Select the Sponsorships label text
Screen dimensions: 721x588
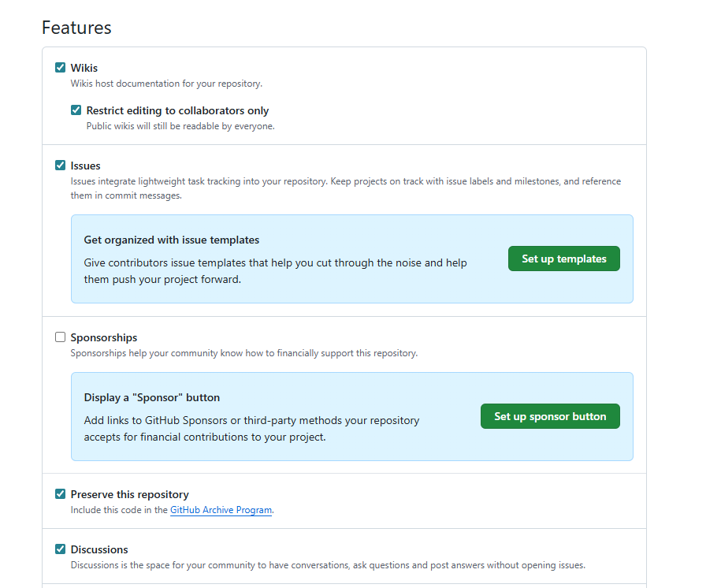tap(104, 337)
